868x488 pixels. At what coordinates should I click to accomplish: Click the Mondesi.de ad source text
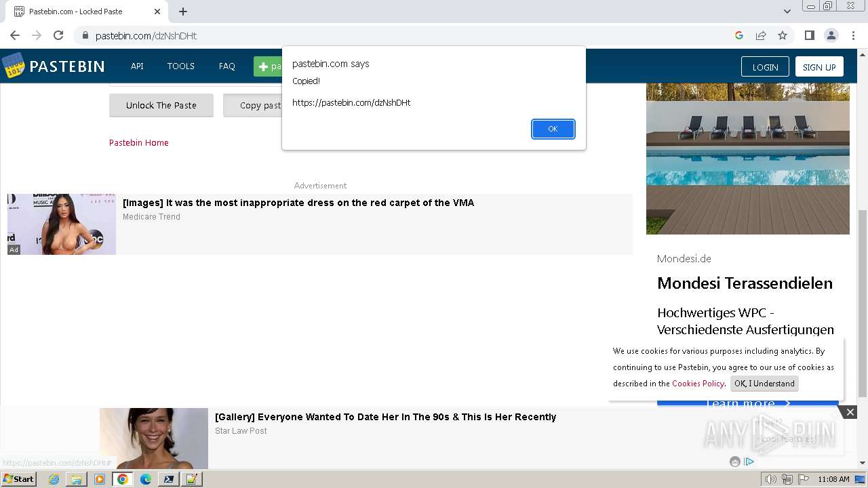(684, 259)
